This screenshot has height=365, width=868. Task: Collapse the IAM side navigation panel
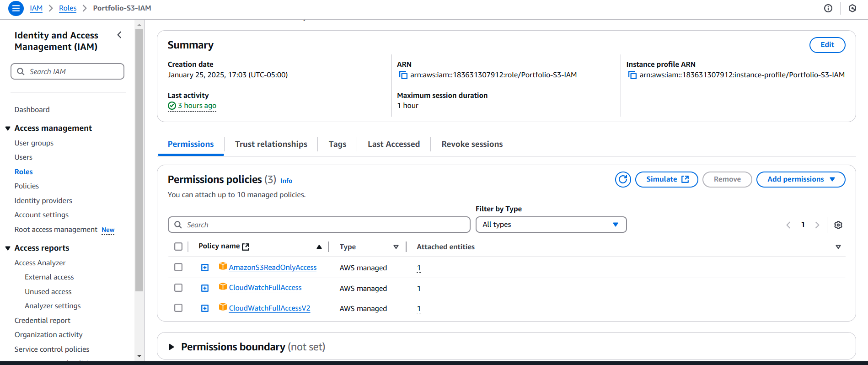coord(119,35)
